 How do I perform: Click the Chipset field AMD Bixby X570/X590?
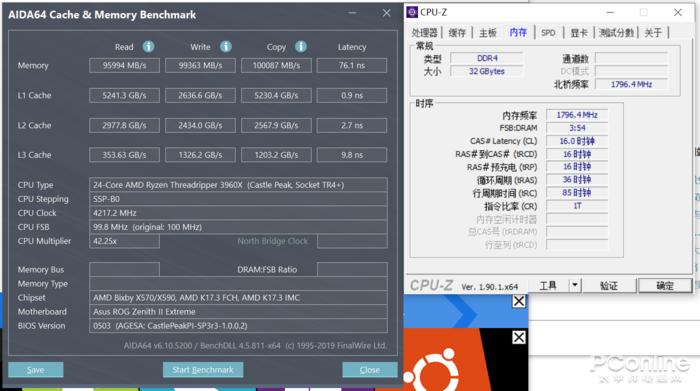click(x=238, y=297)
